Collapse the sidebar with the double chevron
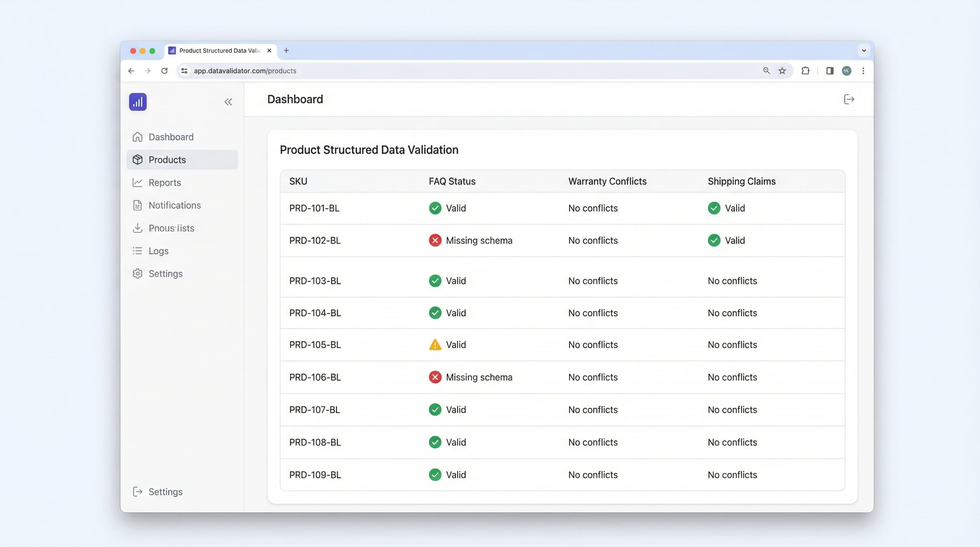This screenshot has width=980, height=547. (228, 101)
